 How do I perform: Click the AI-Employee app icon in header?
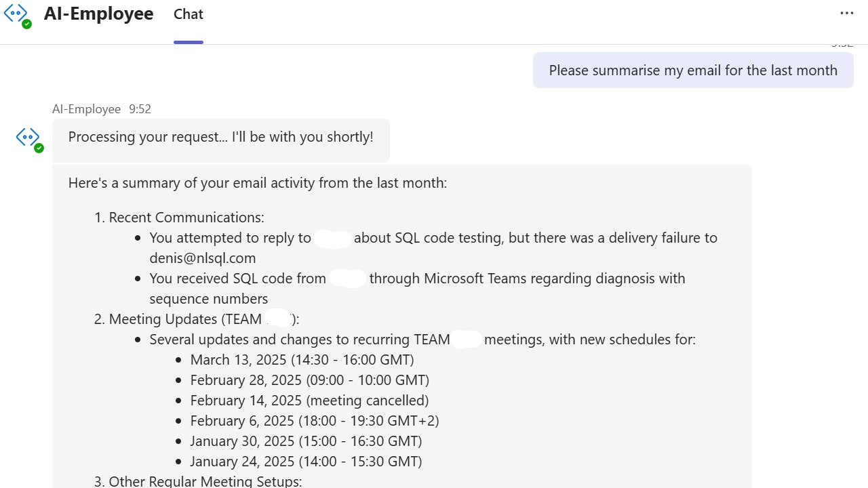[17, 14]
